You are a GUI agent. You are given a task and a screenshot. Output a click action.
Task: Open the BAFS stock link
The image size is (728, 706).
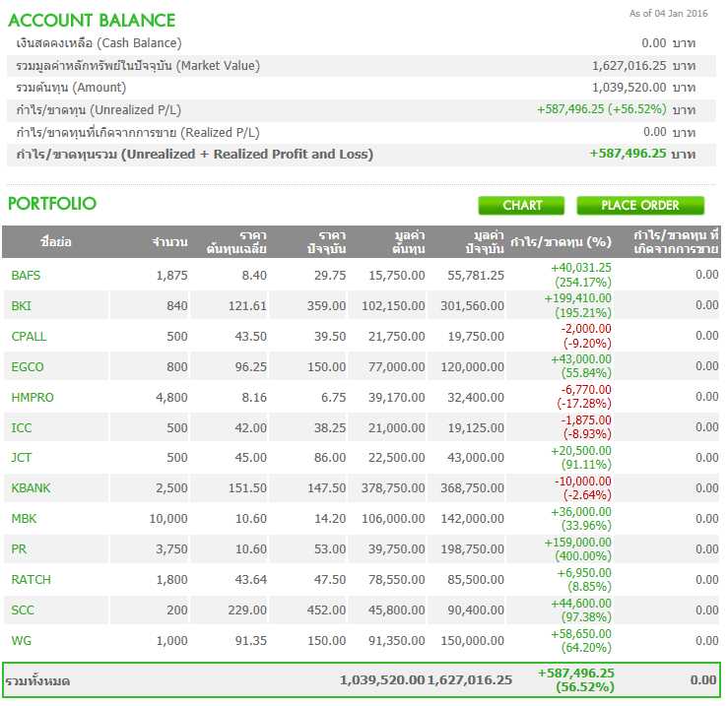coord(26,276)
